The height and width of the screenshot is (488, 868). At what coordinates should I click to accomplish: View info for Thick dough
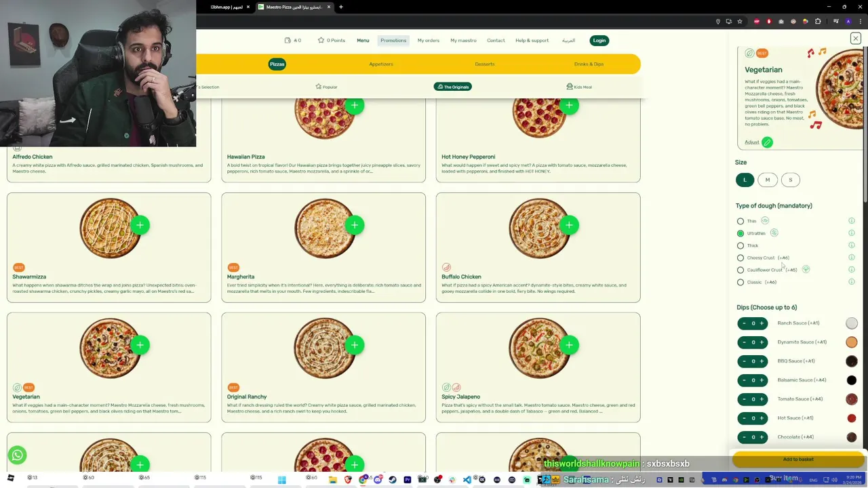click(x=852, y=245)
